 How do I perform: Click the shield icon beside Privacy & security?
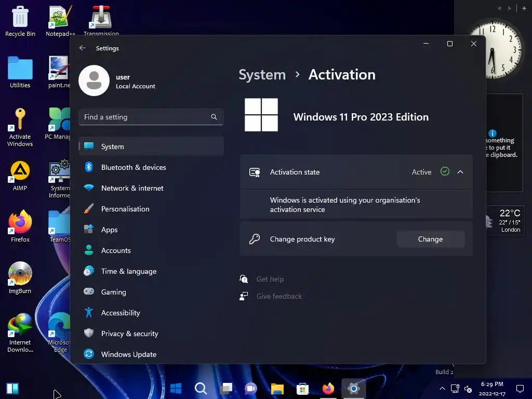point(89,333)
